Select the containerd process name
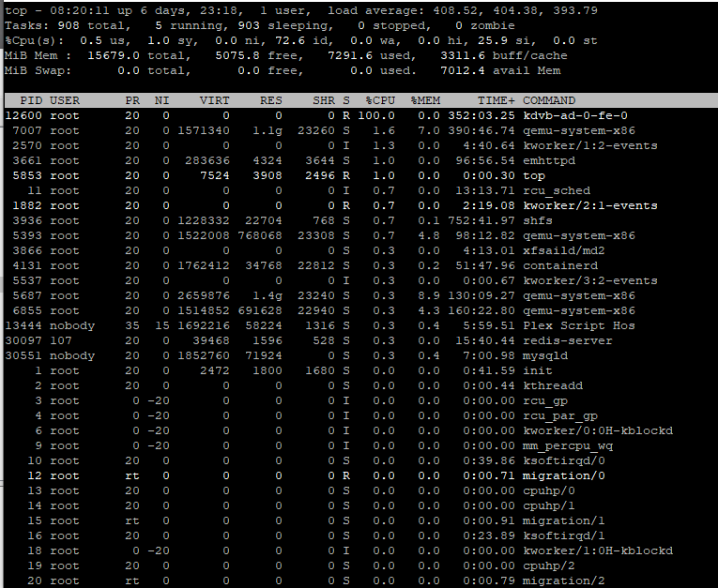718x588 pixels. (560, 265)
